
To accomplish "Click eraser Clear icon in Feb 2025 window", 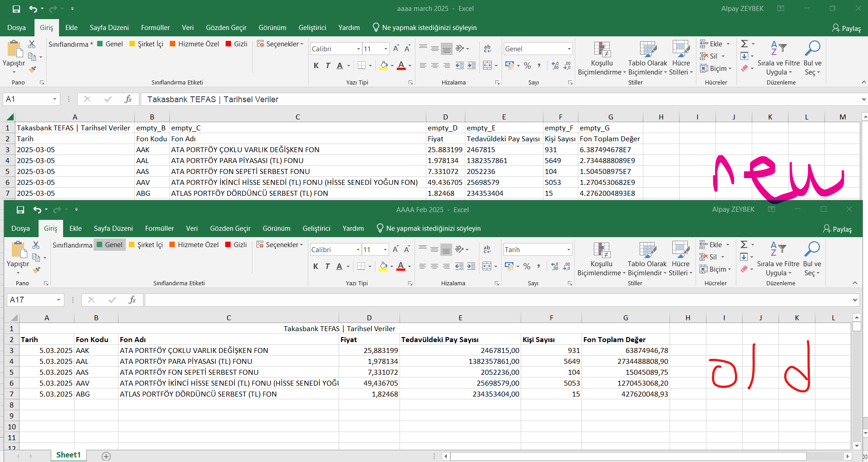I will (744, 269).
